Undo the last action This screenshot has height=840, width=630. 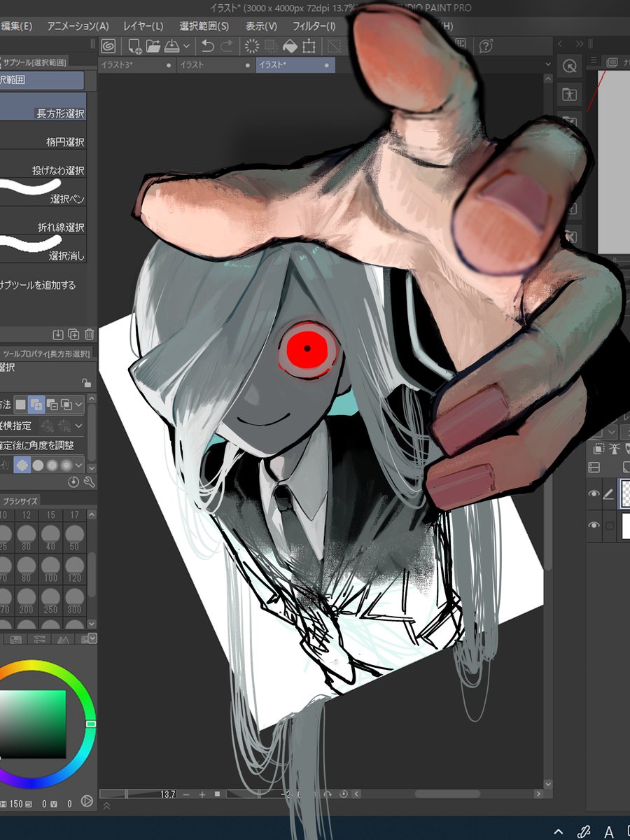point(208,46)
